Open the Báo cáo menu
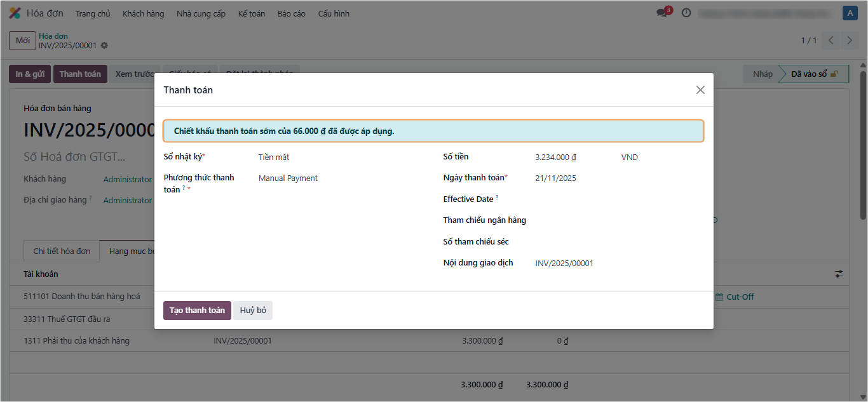The height and width of the screenshot is (402, 868). click(x=291, y=13)
